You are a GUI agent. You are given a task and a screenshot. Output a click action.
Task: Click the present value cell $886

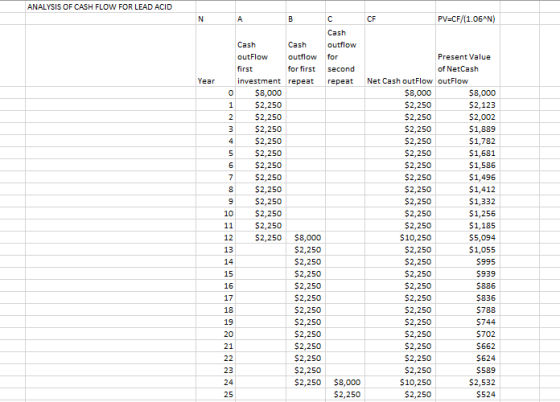468,286
